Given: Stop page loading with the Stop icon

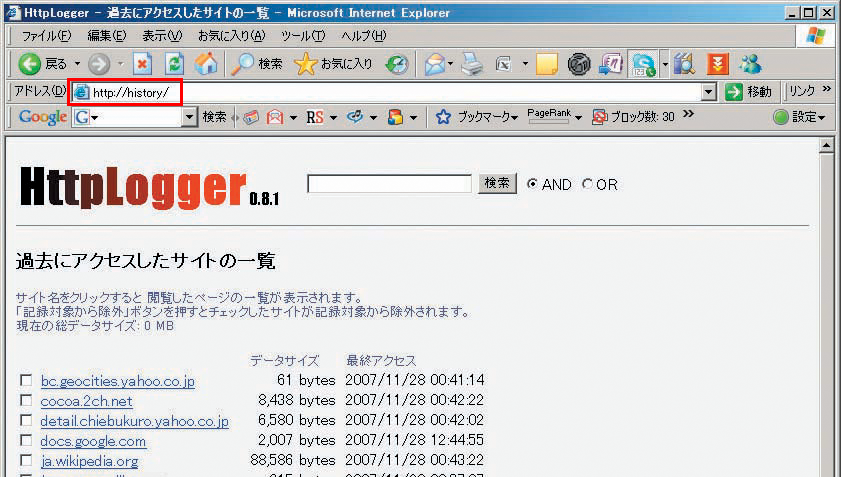Looking at the screenshot, I should point(142,64).
